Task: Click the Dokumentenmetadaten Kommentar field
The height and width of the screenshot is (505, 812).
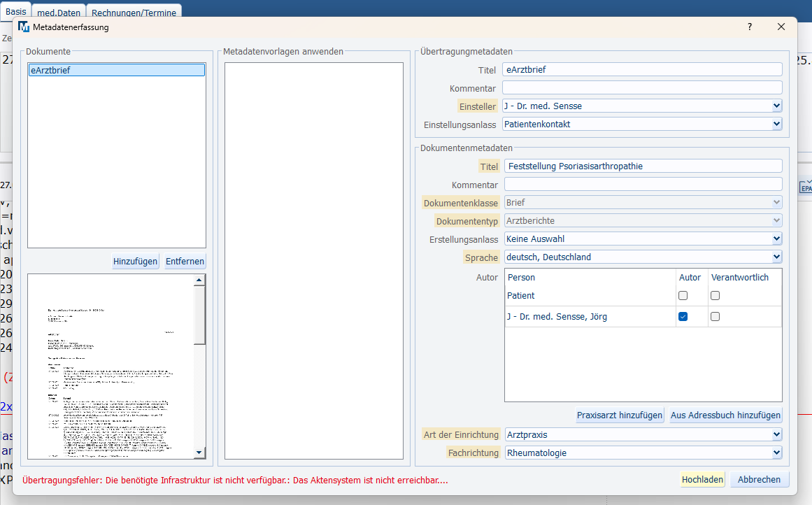Action: 643,185
